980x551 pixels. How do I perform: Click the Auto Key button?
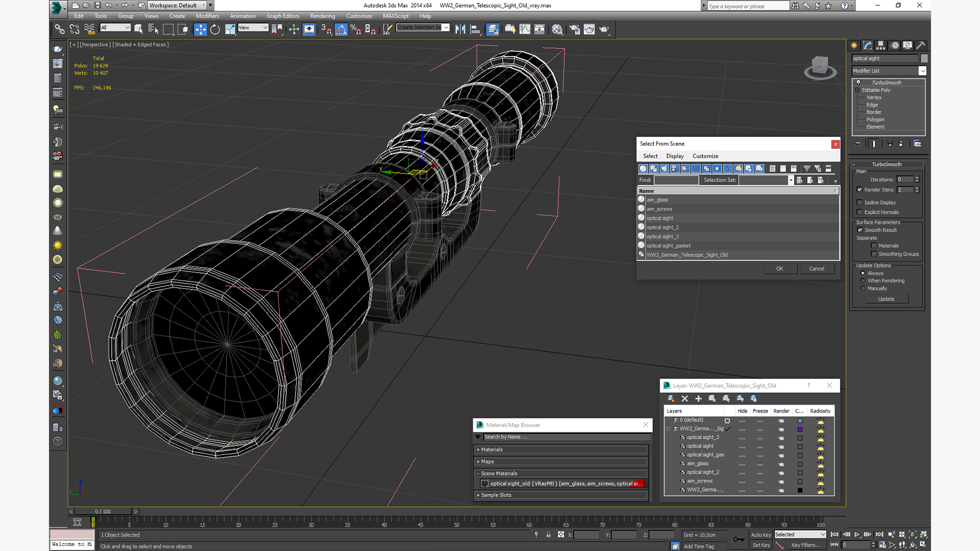761,535
